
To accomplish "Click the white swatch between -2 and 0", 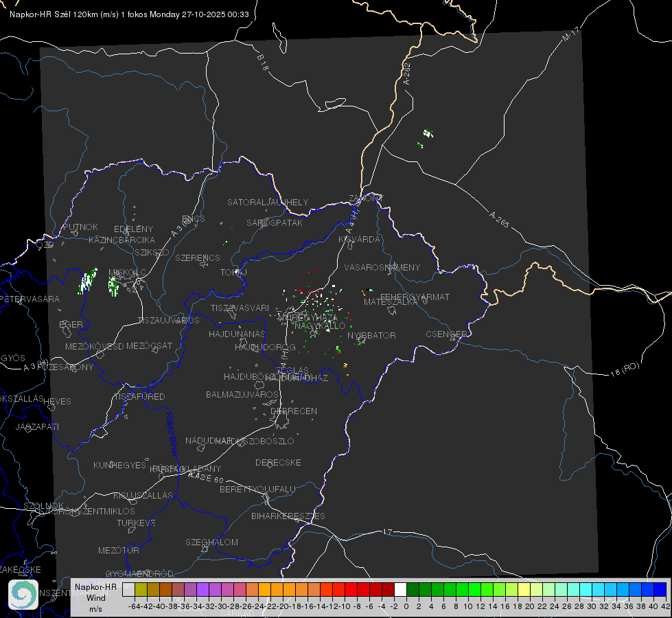I will coord(400,589).
